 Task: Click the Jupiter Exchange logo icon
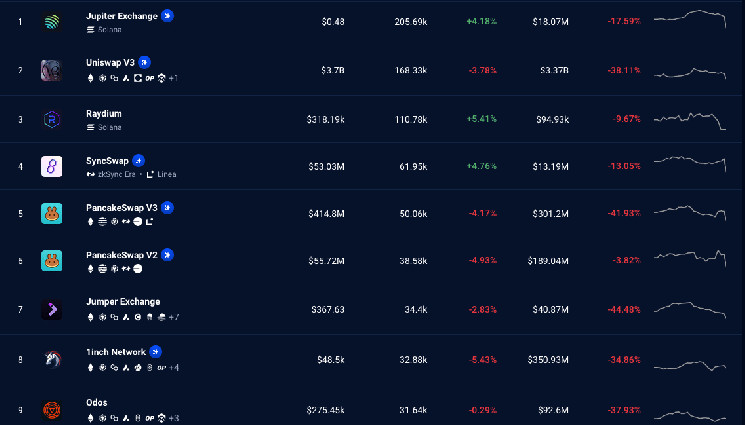click(x=52, y=21)
